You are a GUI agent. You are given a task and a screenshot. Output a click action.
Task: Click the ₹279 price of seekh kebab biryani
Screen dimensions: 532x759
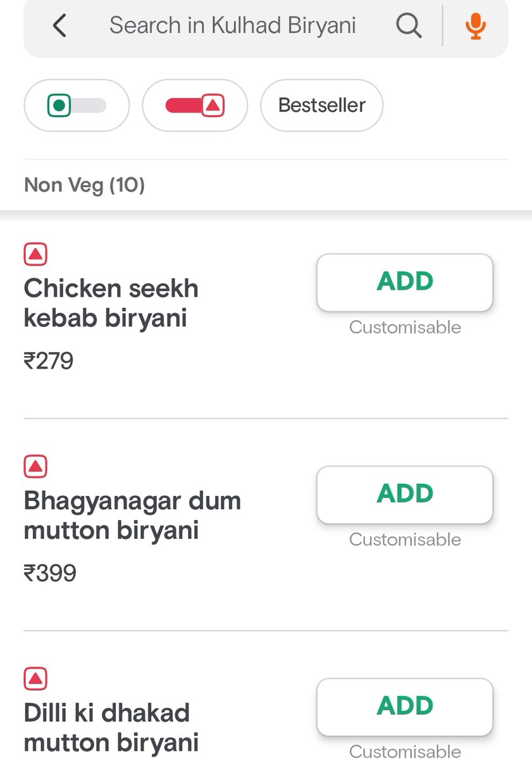click(x=49, y=361)
